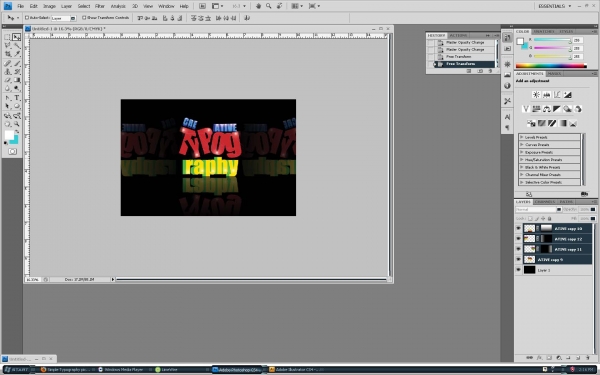Image resolution: width=600 pixels, height=375 pixels.
Task: Open the Essentials workspace switcher
Action: click(x=554, y=6)
